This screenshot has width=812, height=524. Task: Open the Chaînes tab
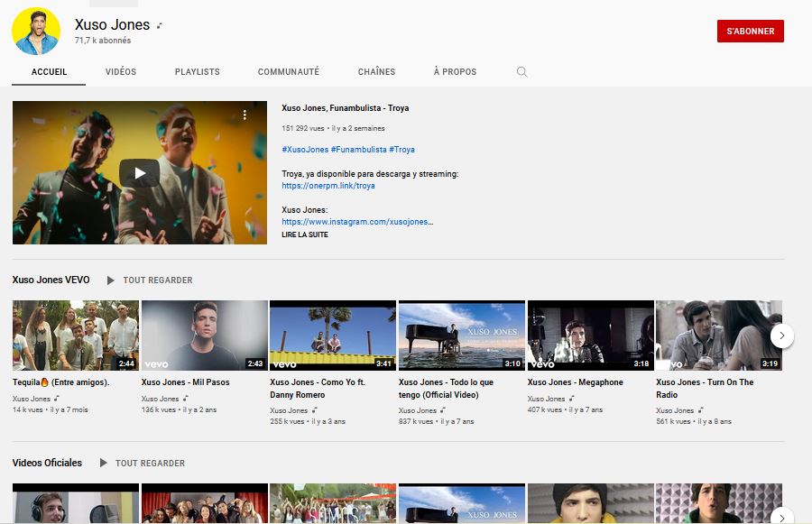376,72
